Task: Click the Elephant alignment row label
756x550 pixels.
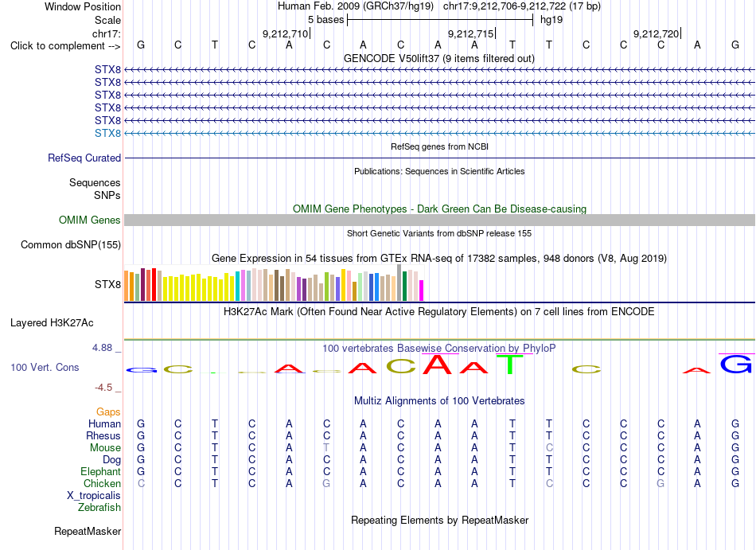Action: pos(100,471)
